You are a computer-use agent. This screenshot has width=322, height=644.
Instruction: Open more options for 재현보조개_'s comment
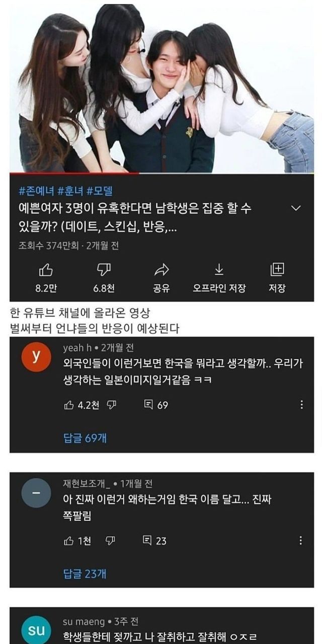click(x=300, y=540)
